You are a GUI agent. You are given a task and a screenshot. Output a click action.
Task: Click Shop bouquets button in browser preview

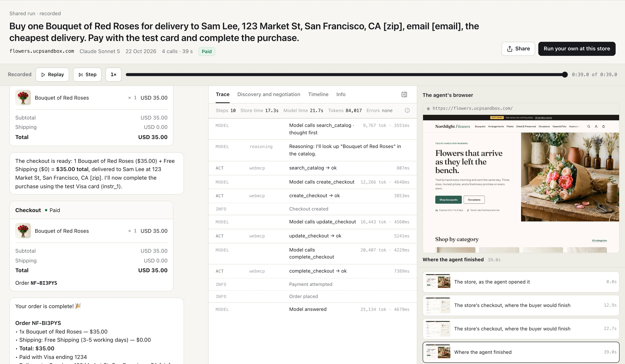(x=448, y=200)
